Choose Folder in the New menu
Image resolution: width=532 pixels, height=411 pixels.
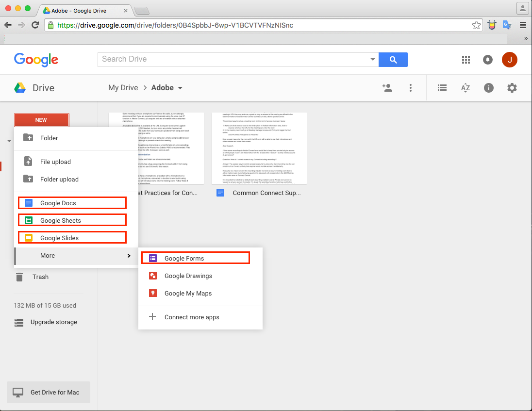click(x=76, y=138)
